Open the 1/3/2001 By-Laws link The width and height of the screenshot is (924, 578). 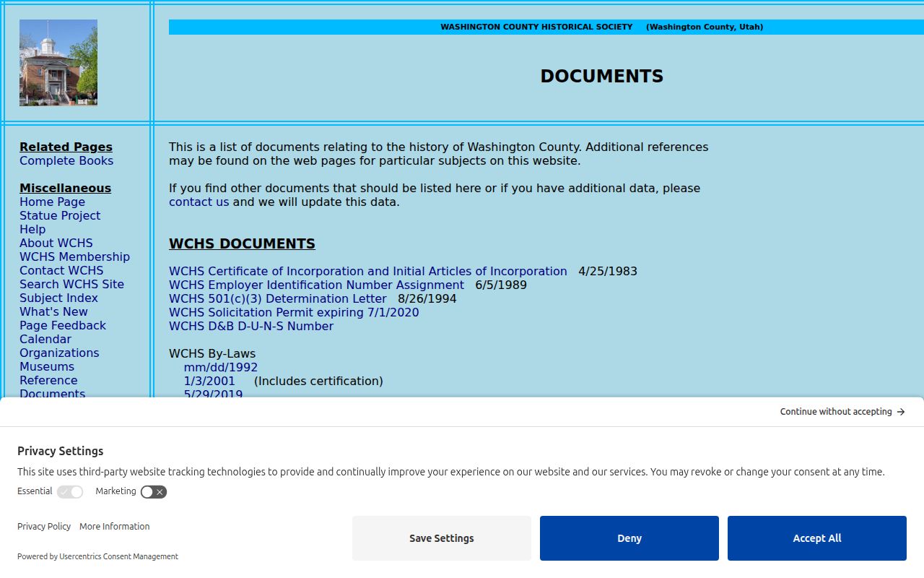[x=209, y=381]
